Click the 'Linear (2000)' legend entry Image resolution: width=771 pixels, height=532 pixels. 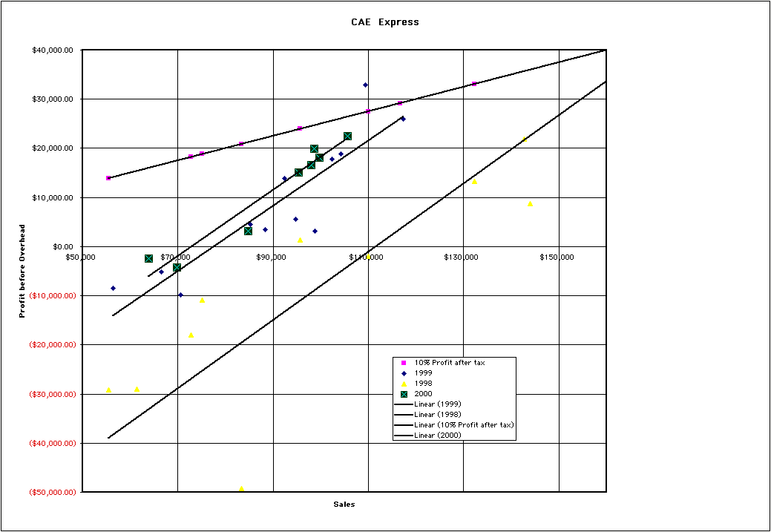coord(438,435)
